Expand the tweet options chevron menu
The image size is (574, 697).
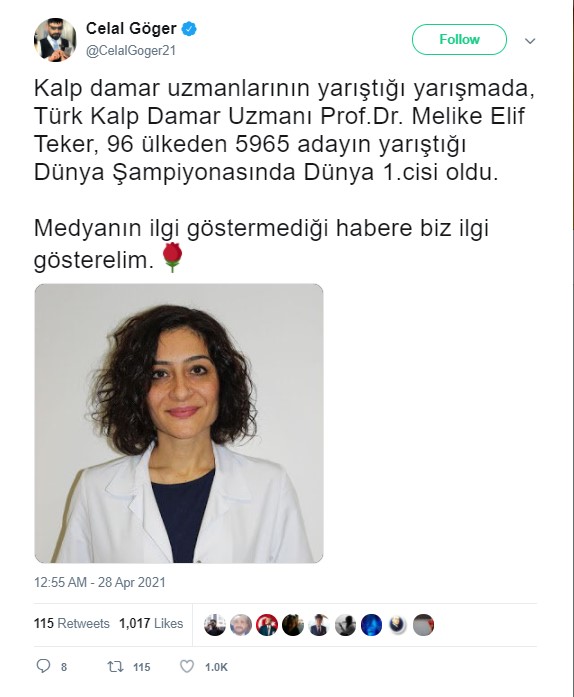[530, 41]
